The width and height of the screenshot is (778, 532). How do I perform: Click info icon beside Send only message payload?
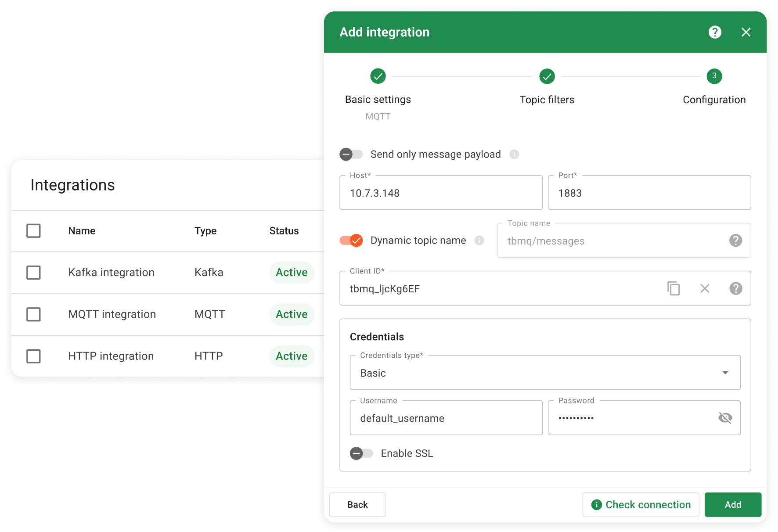pyautogui.click(x=514, y=155)
